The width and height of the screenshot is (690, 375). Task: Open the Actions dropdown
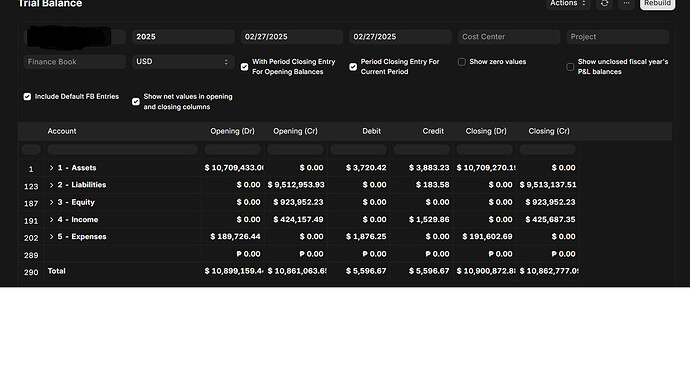click(x=568, y=3)
